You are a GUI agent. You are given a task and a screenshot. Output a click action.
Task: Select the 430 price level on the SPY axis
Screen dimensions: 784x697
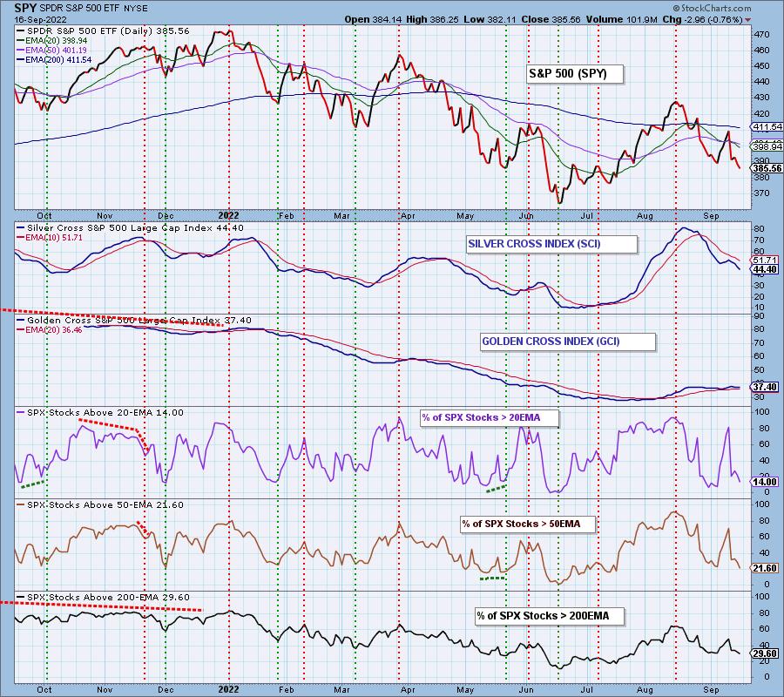click(761, 98)
